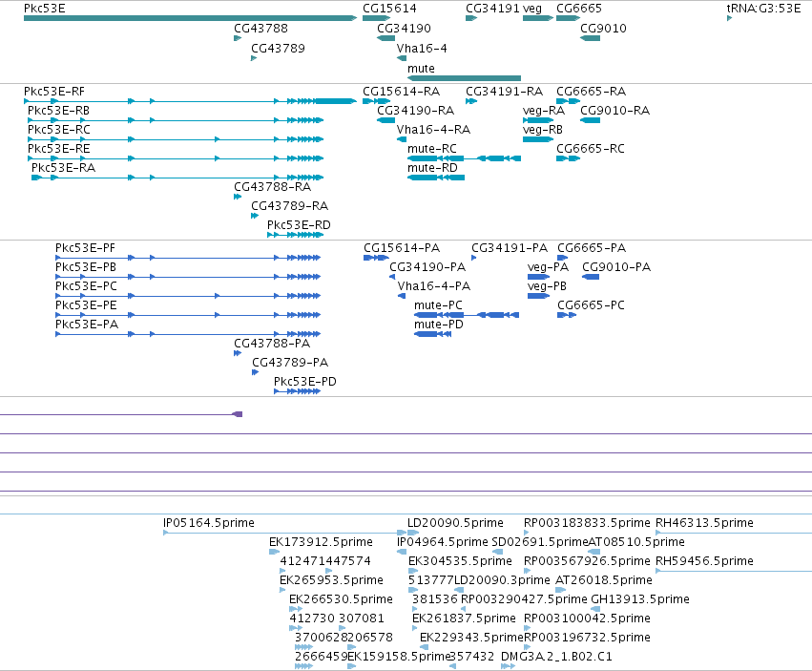Select the CG34190-PA protein label
This screenshot has height=671, width=812.
427,267
